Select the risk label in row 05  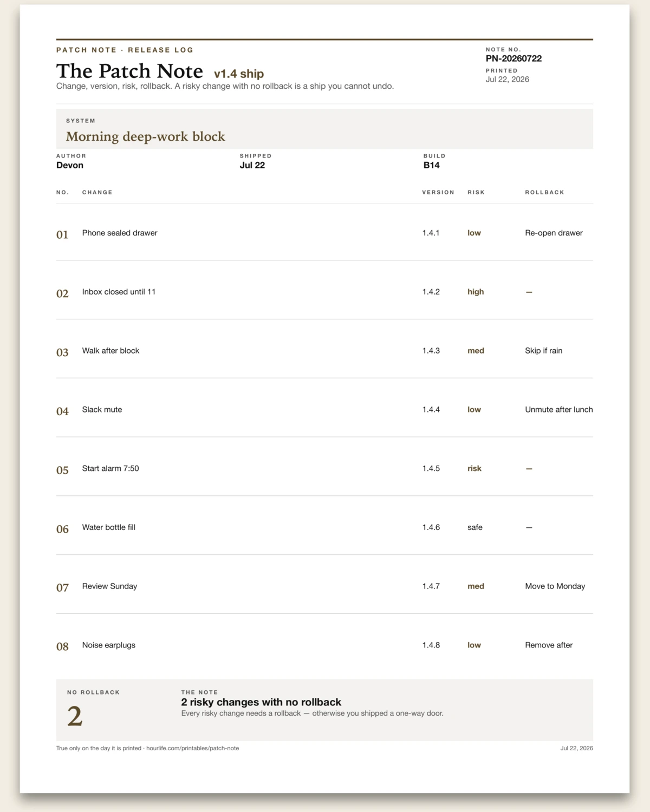[474, 468]
